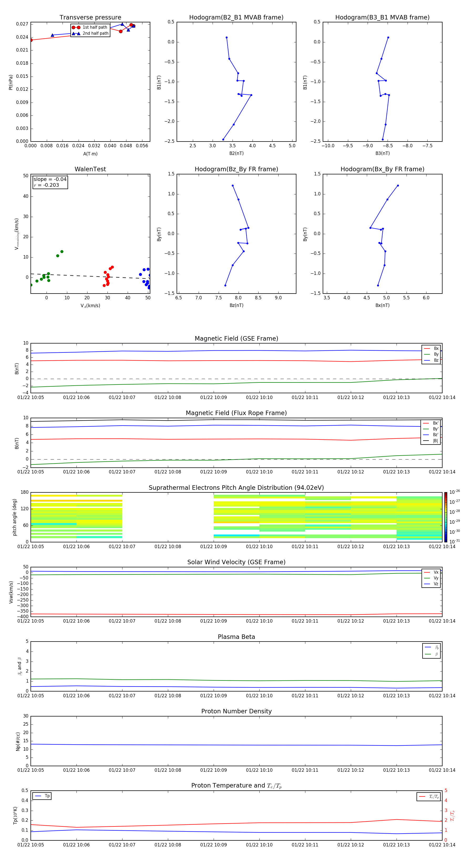Click the "Pt(nPa)" y-axis label

11,82
